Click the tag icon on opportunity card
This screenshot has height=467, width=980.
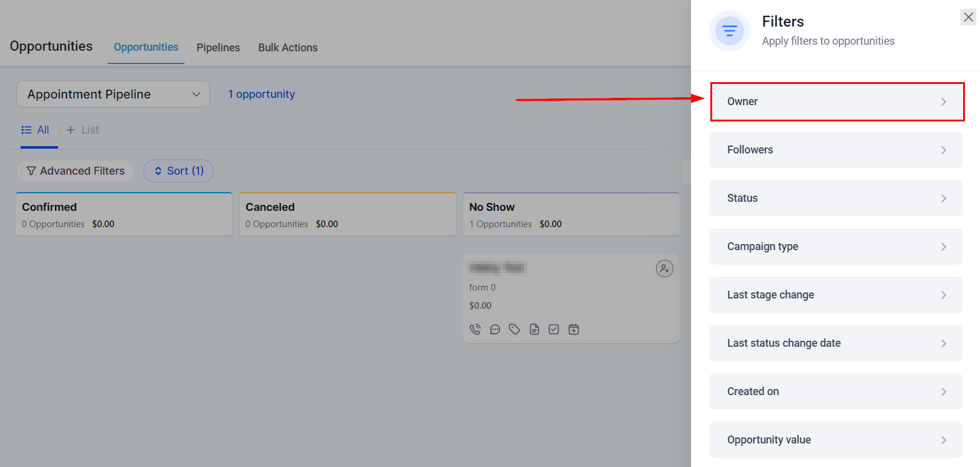[x=514, y=329]
